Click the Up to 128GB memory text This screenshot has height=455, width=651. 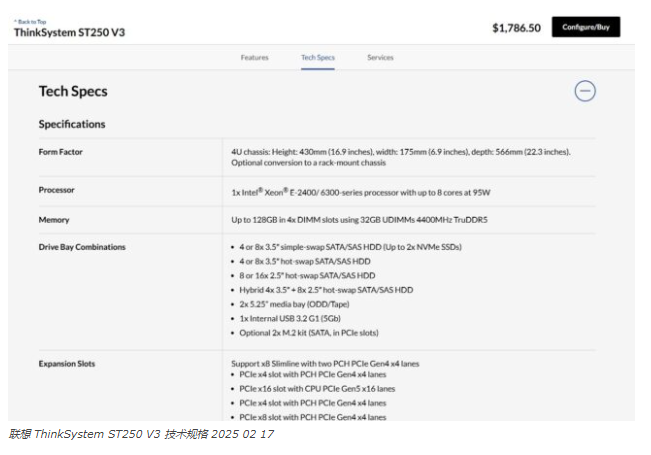pos(360,220)
